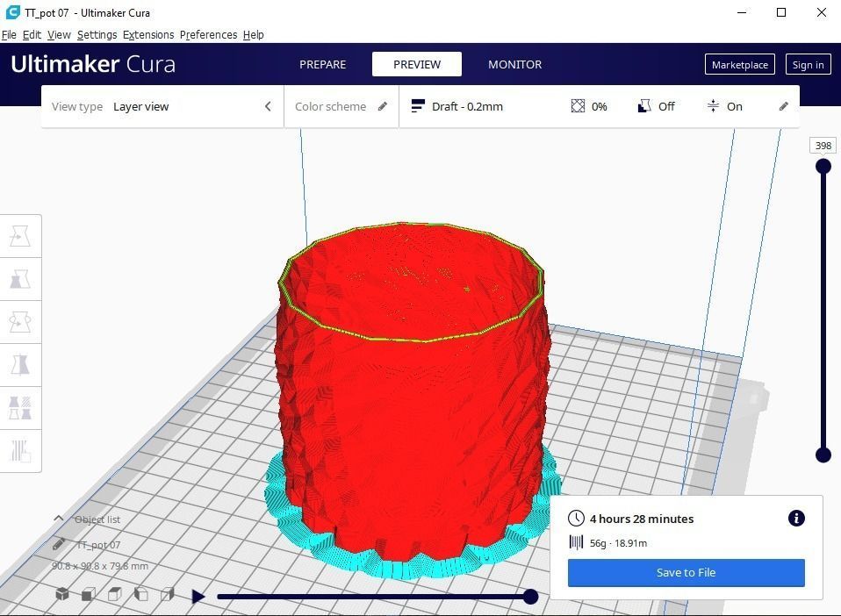Open the View menu
This screenshot has height=616, width=841.
[x=59, y=35]
